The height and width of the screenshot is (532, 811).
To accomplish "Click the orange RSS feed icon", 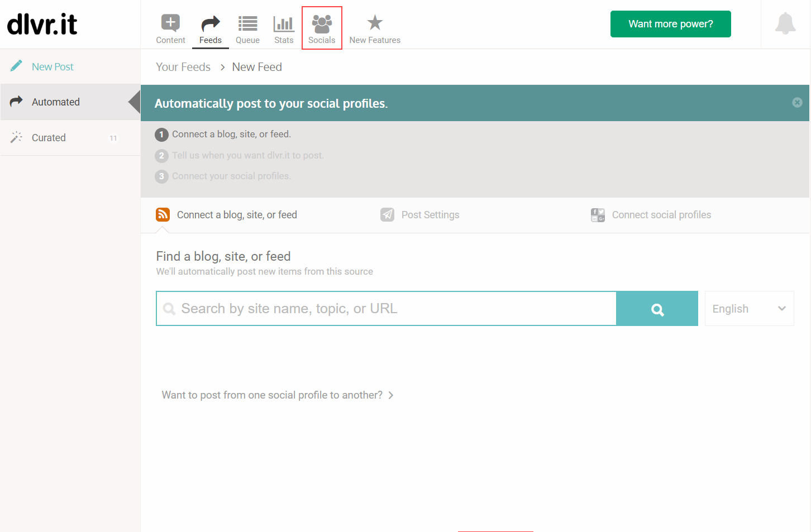I will 163,215.
